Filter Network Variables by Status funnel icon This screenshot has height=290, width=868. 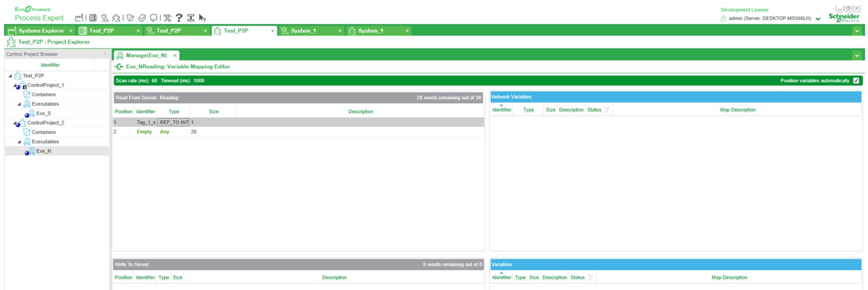607,110
